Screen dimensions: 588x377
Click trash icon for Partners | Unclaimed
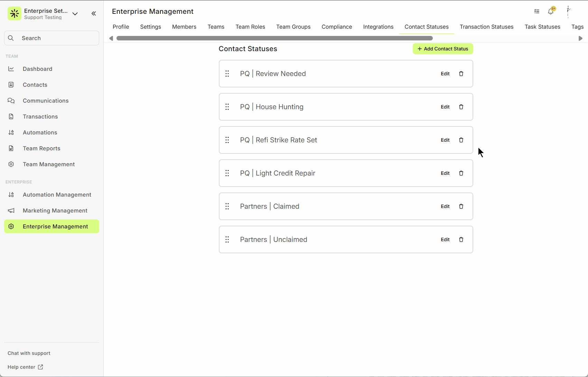(x=461, y=239)
